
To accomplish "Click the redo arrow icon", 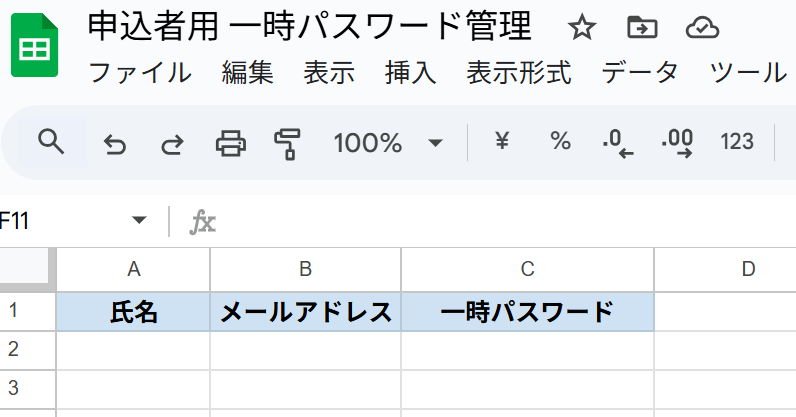I will point(172,144).
